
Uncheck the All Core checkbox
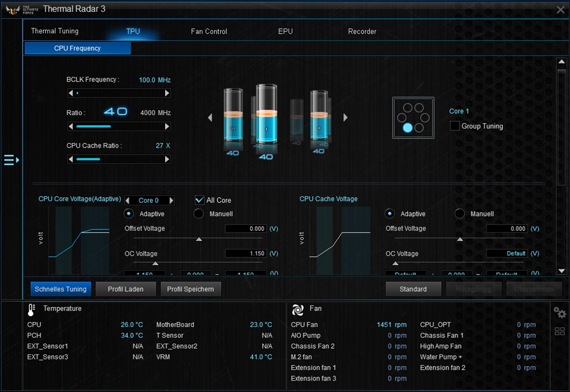[199, 200]
